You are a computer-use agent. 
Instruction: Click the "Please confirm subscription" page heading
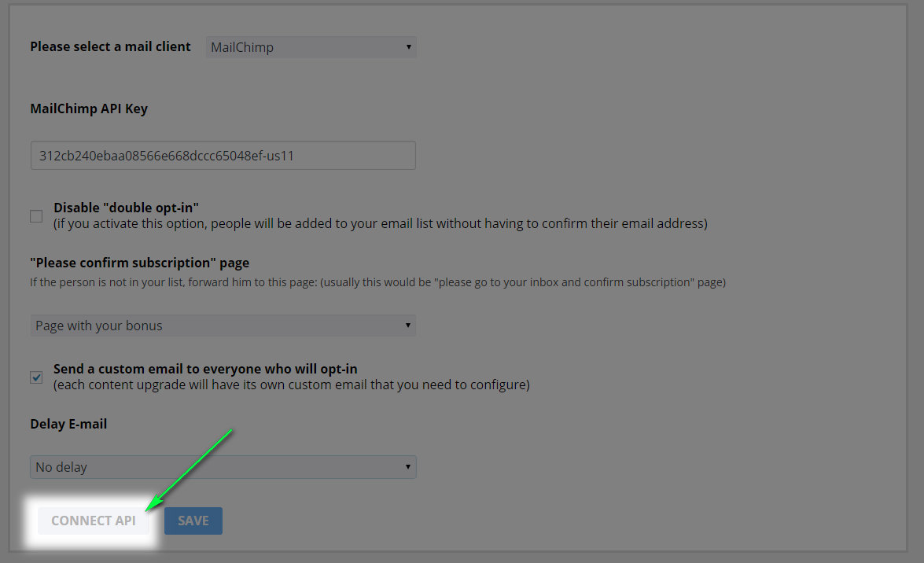140,263
